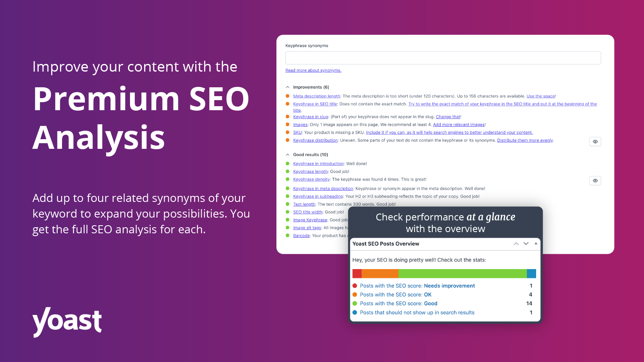Click the Yoast logo
This screenshot has width=644, height=362.
pyautogui.click(x=67, y=321)
